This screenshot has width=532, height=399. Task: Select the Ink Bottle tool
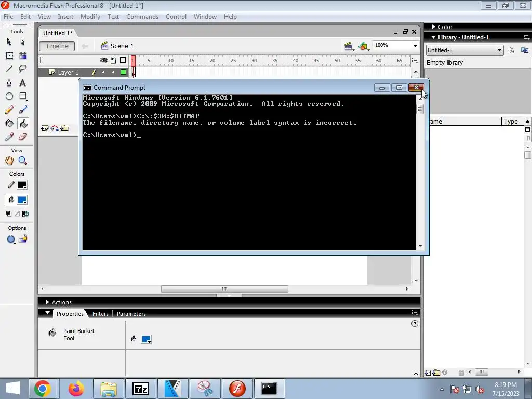(9, 124)
